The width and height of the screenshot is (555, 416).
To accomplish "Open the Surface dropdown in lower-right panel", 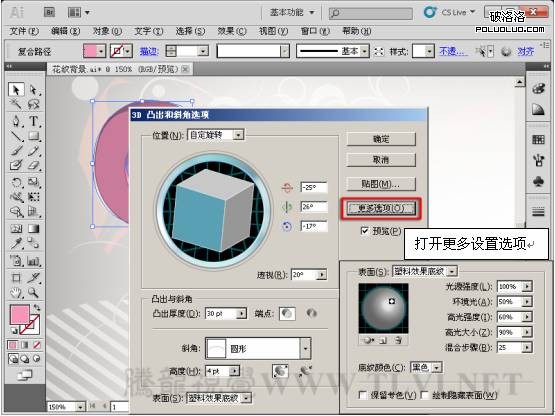I will (452, 272).
